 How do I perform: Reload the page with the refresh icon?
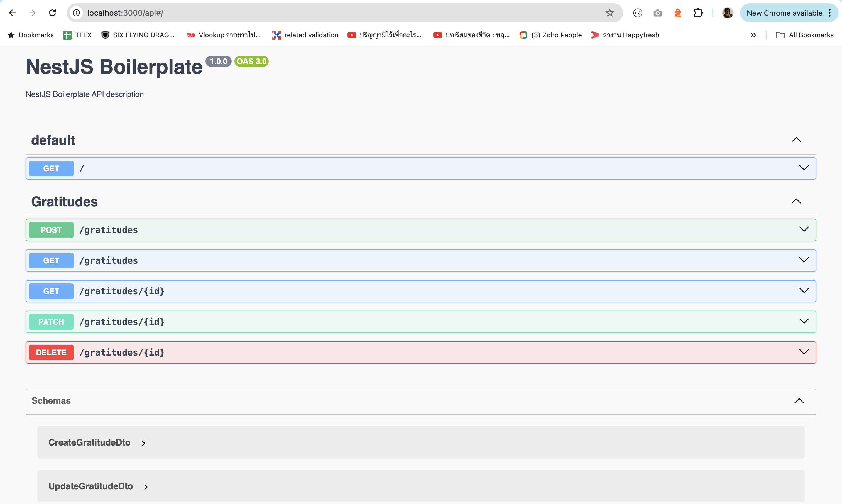point(52,13)
